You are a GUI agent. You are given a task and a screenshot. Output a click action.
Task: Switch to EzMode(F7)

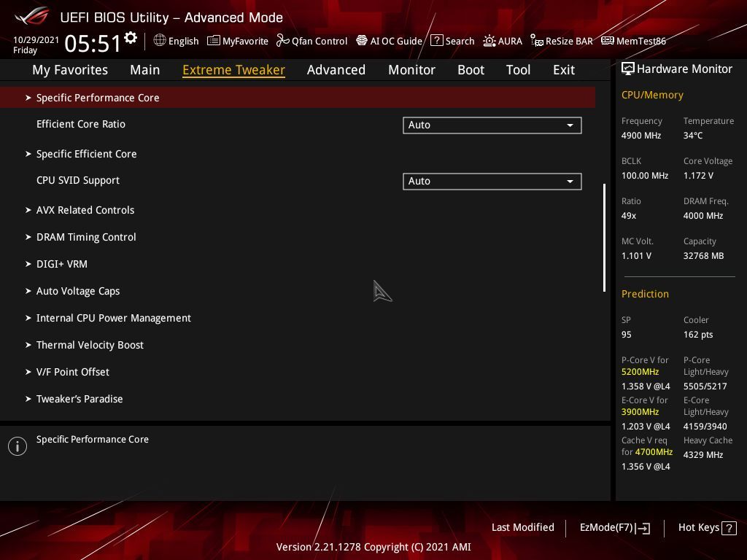[614, 528]
